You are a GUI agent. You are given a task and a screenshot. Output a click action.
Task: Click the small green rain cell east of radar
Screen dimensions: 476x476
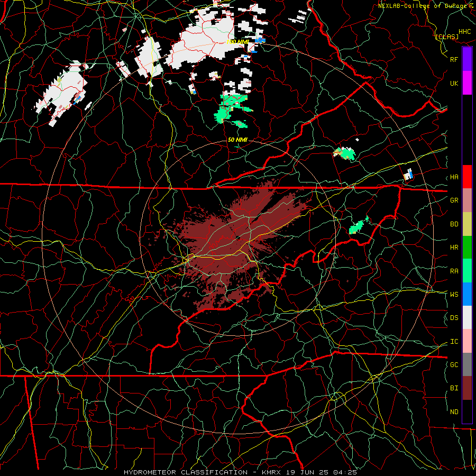pos(358,226)
